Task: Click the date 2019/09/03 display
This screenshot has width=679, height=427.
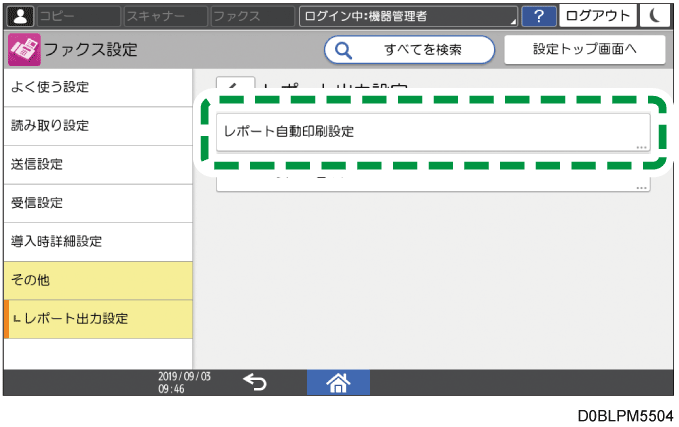Action: point(184,376)
